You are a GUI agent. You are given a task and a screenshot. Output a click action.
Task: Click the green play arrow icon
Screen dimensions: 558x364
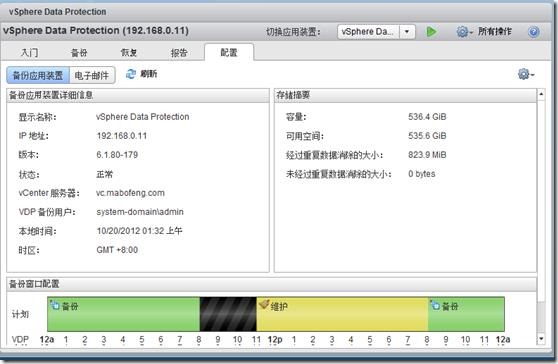(x=431, y=32)
